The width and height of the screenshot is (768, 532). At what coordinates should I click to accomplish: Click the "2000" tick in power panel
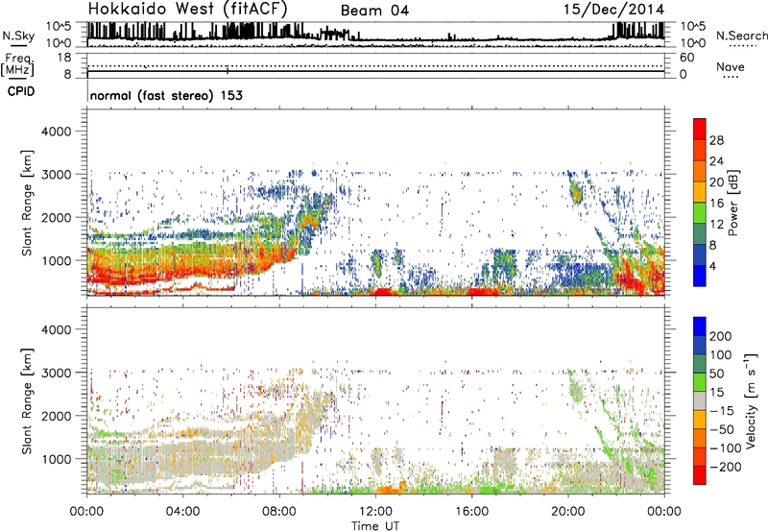coord(57,217)
